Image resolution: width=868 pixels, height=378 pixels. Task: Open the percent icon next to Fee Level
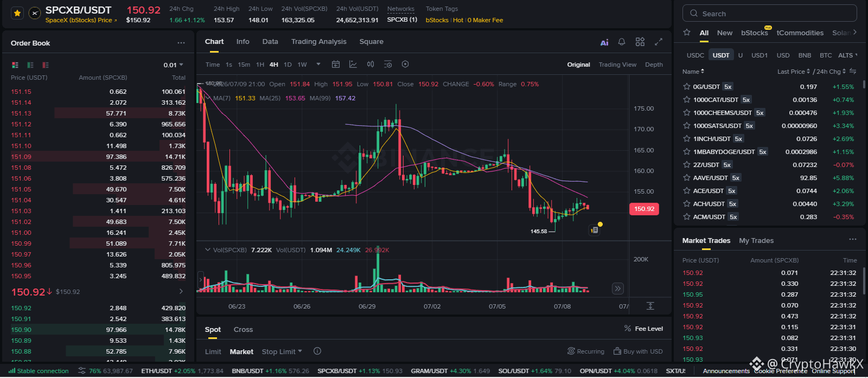628,329
